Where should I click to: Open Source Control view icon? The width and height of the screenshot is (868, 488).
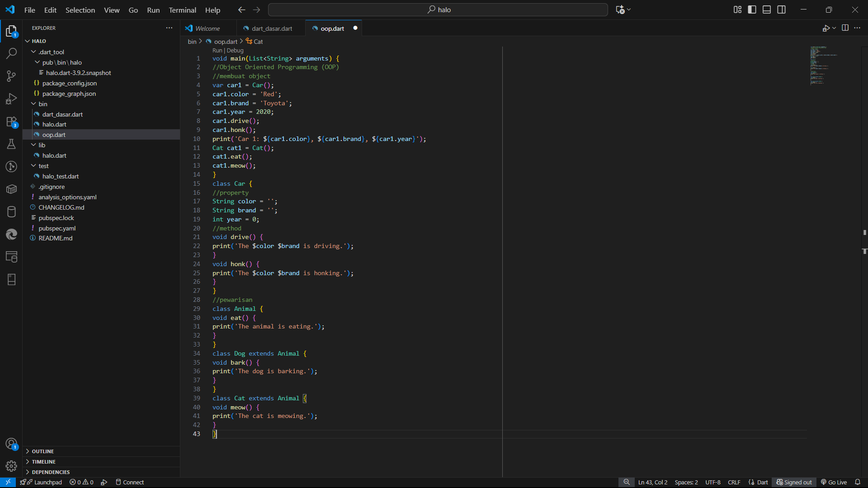coord(11,76)
